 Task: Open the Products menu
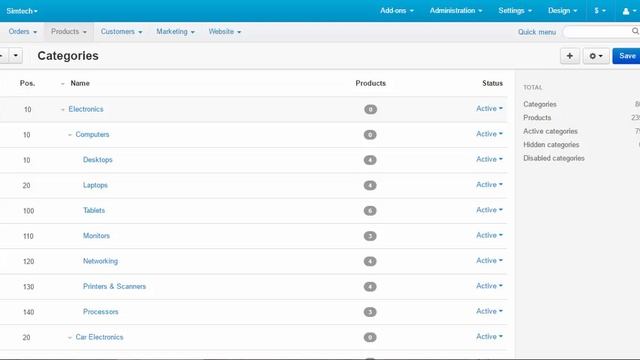click(69, 31)
